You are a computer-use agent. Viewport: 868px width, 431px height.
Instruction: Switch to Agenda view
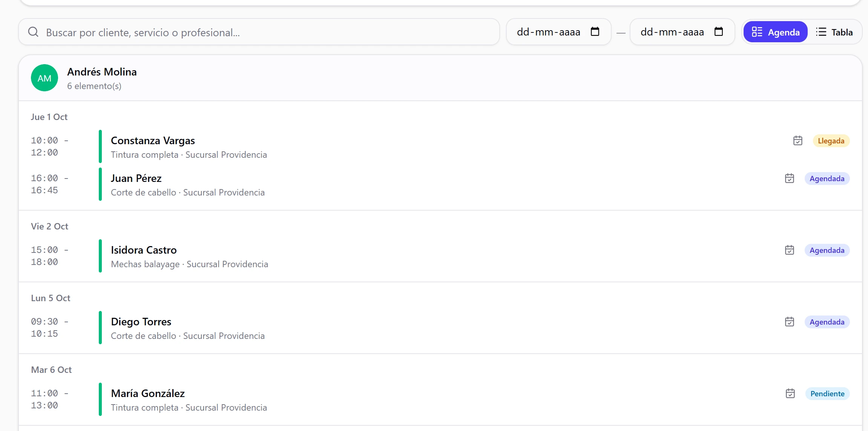point(775,32)
